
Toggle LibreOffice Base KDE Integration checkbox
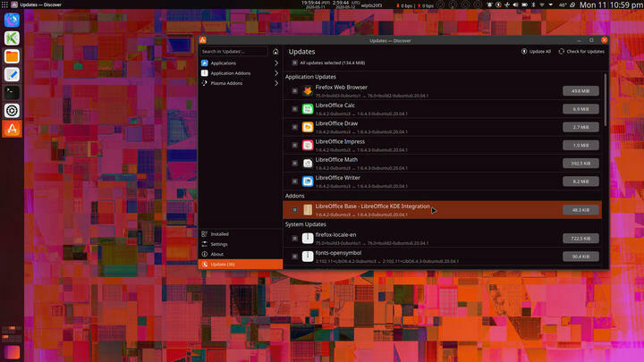point(294,210)
